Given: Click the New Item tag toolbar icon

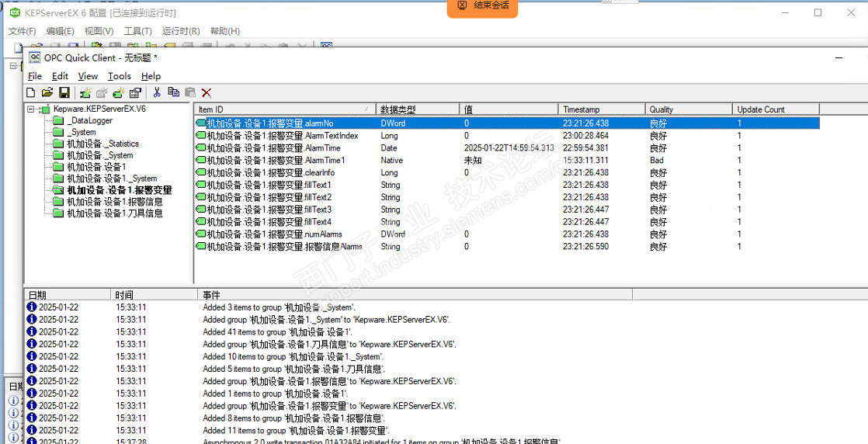Looking at the screenshot, I should pyautogui.click(x=119, y=92).
